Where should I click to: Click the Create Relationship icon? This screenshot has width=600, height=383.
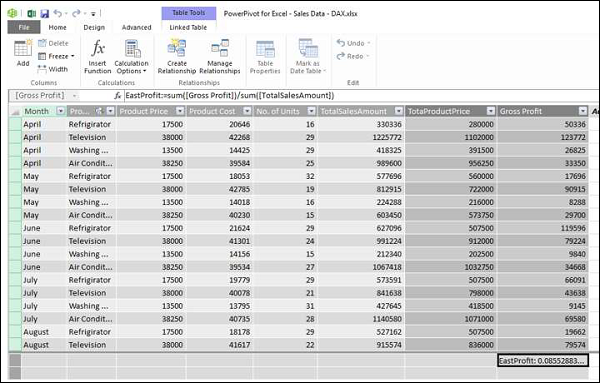click(x=177, y=48)
